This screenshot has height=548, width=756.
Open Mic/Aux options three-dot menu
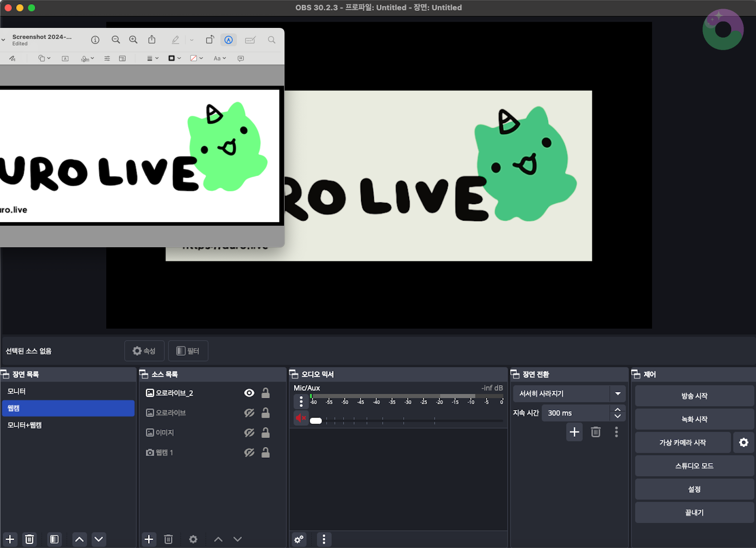(x=301, y=402)
